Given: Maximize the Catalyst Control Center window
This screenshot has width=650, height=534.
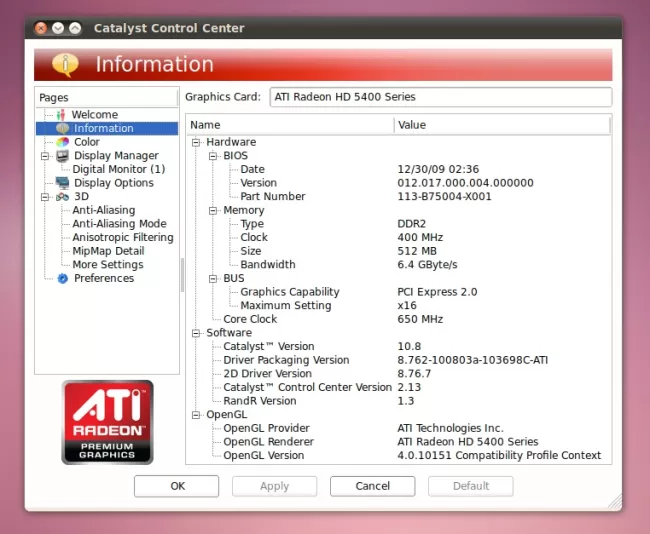Looking at the screenshot, I should 75,28.
